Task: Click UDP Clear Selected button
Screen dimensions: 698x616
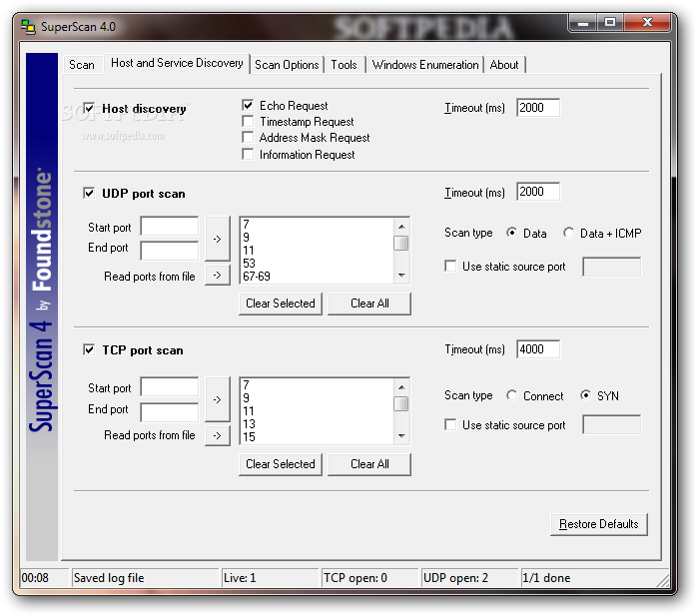Action: coord(281,304)
